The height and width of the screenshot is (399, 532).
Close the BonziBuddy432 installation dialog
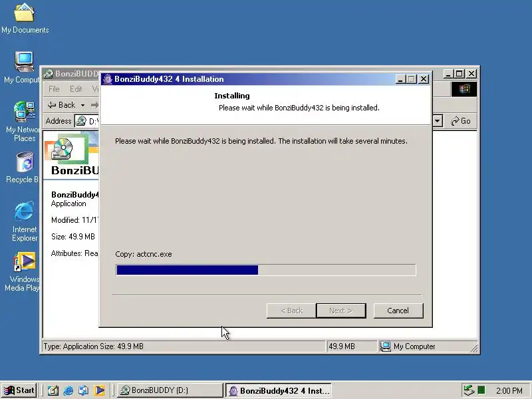424,79
